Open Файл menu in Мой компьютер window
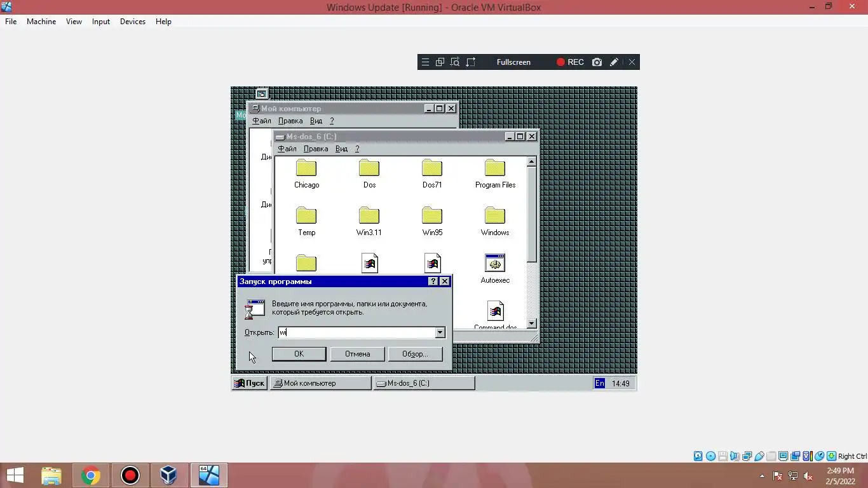The image size is (868, 488). click(262, 121)
